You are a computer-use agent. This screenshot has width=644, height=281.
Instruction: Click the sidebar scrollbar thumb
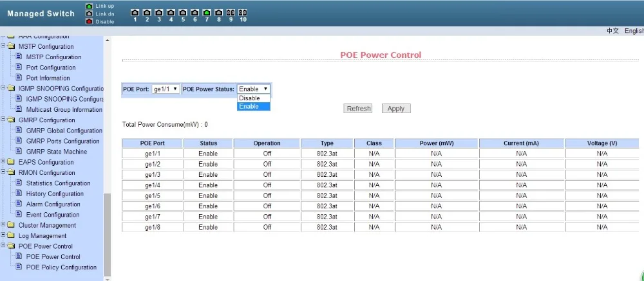[108, 234]
